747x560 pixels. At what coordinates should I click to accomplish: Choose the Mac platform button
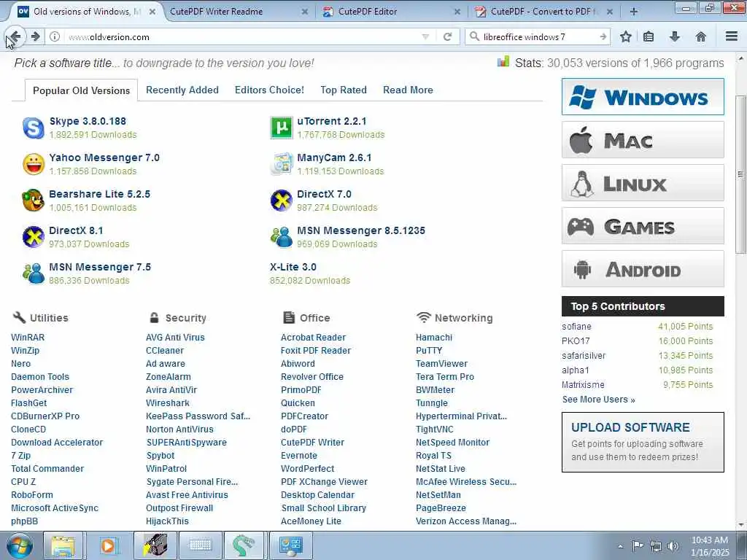click(643, 140)
